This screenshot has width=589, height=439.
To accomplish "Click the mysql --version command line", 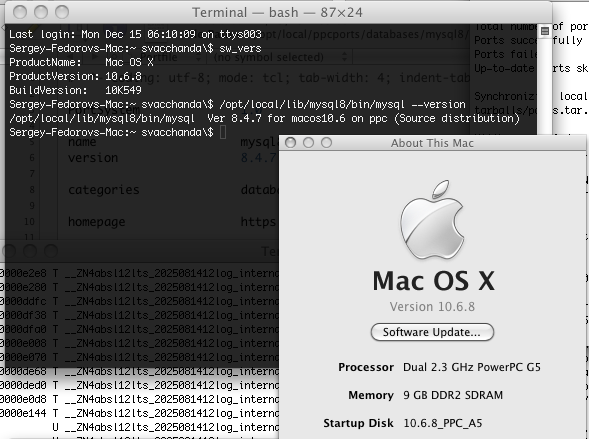I will coord(342,104).
